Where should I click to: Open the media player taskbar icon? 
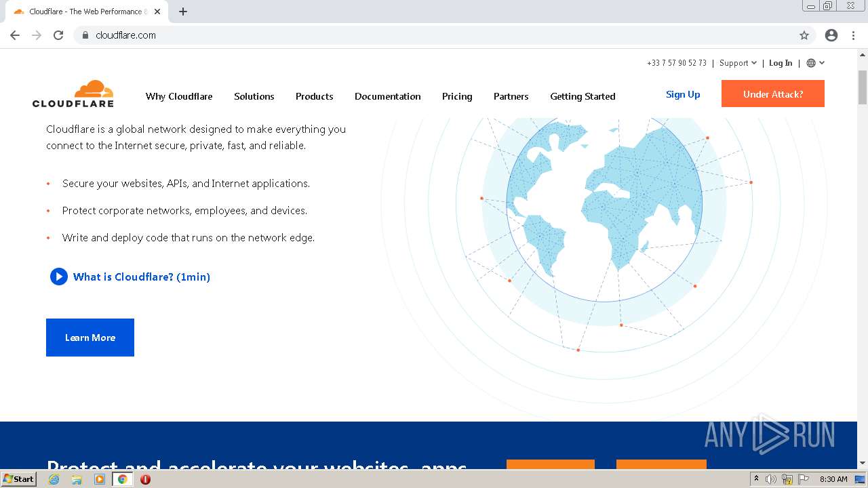100,479
